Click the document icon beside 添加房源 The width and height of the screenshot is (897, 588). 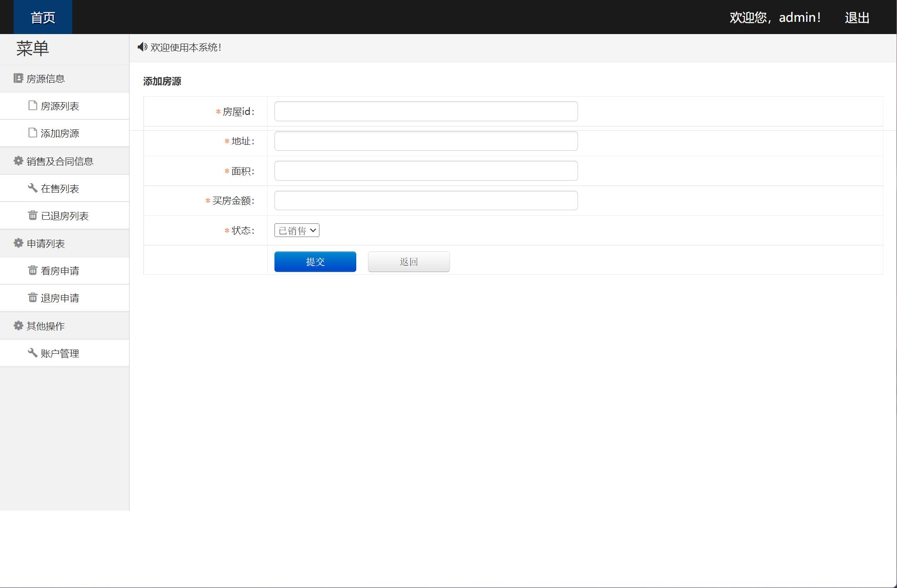33,133
